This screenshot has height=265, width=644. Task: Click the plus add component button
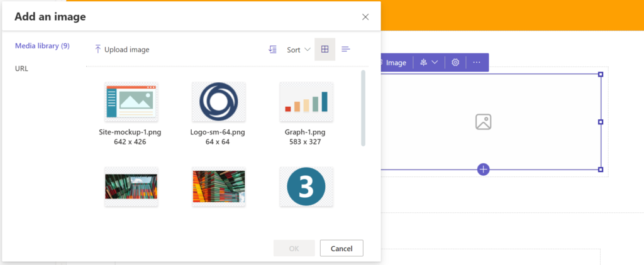pyautogui.click(x=484, y=169)
